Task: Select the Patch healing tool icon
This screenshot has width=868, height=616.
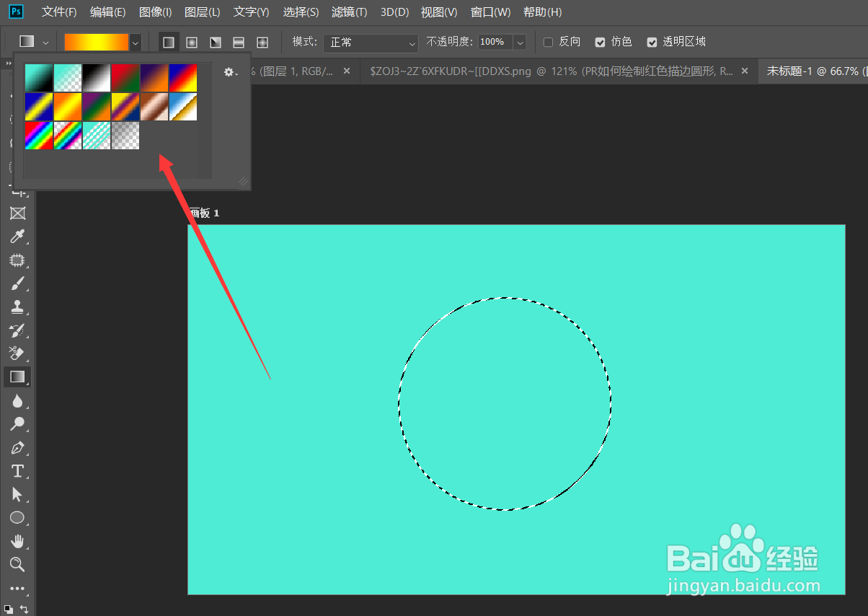Action: (x=17, y=260)
